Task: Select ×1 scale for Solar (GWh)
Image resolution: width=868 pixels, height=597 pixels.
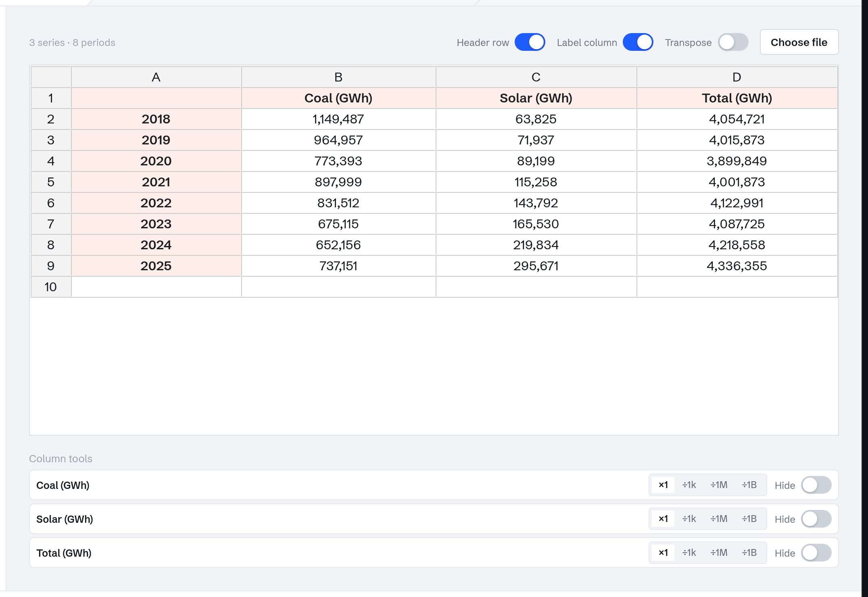Action: pos(663,519)
